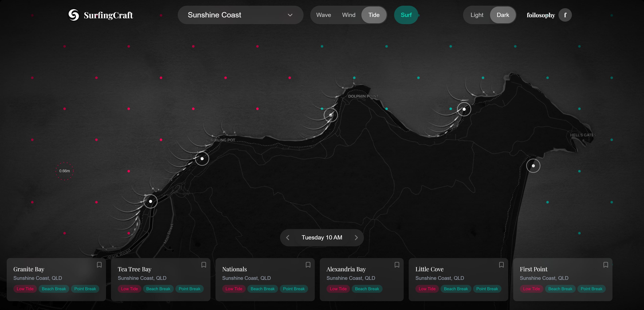Screen dimensions: 644x310
Task: Open the foilosophy user avatar
Action: tap(565, 15)
